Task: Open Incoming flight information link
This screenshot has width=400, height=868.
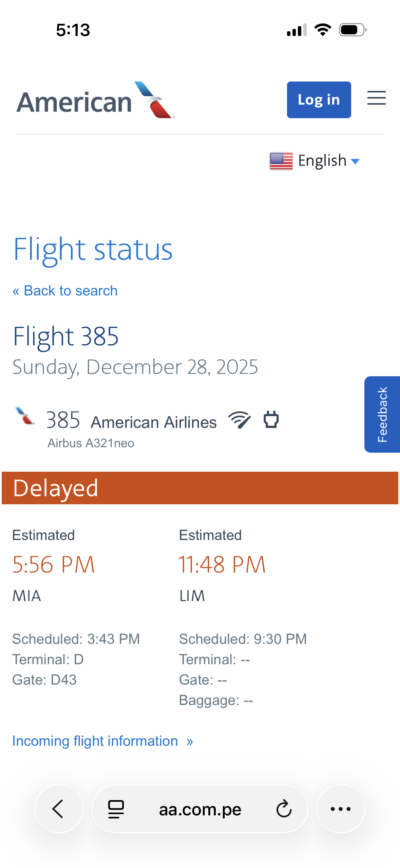Action: (102, 741)
